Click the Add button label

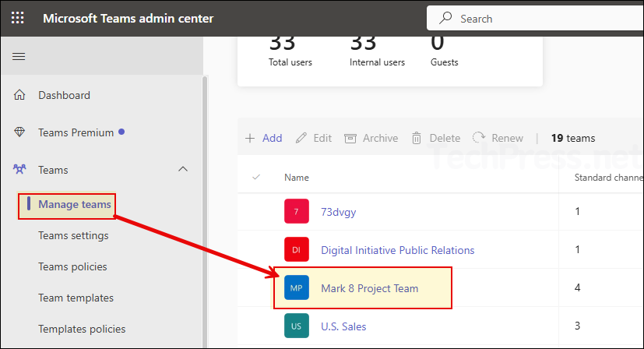[273, 138]
